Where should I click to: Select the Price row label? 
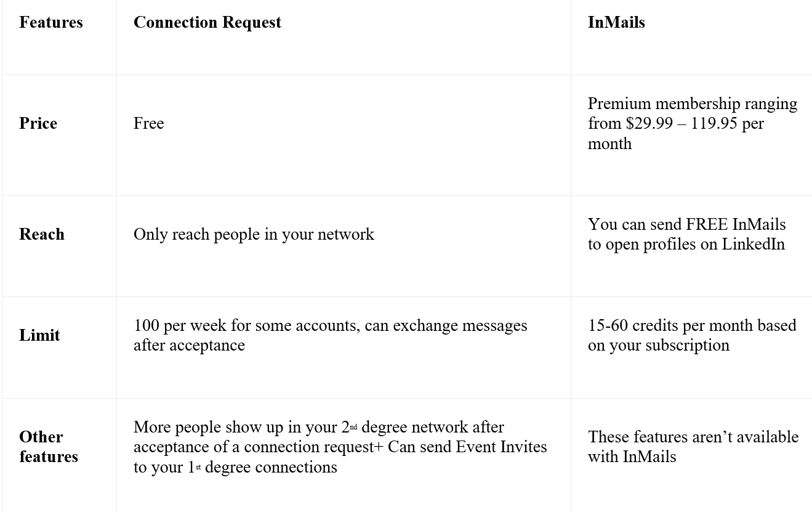38,123
